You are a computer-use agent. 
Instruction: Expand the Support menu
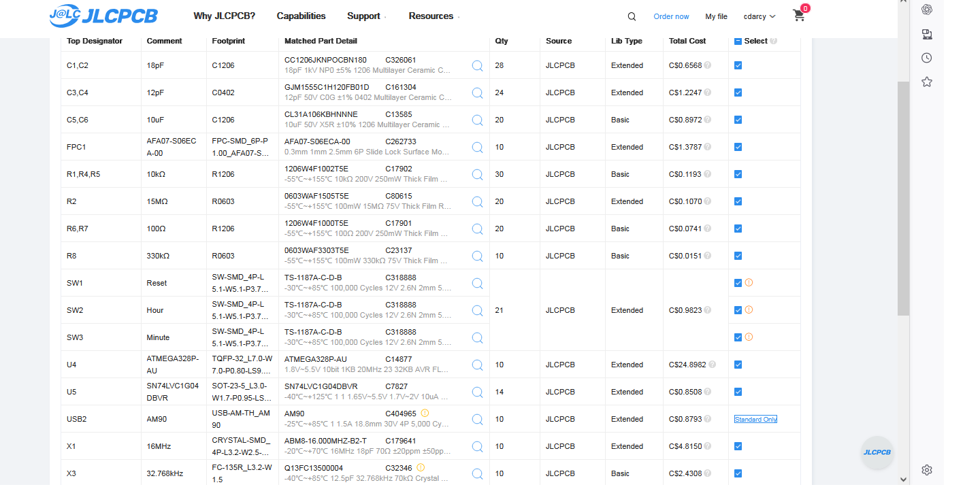click(x=365, y=16)
